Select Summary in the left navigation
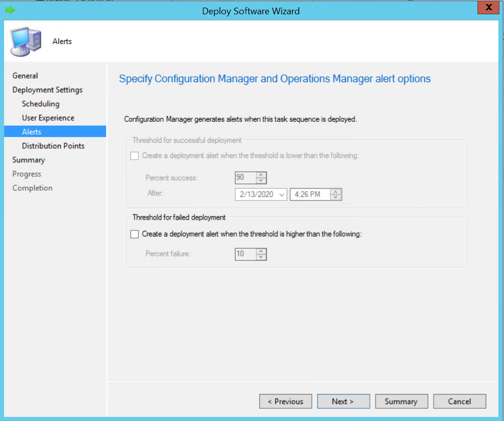The height and width of the screenshot is (421, 504). tap(29, 160)
